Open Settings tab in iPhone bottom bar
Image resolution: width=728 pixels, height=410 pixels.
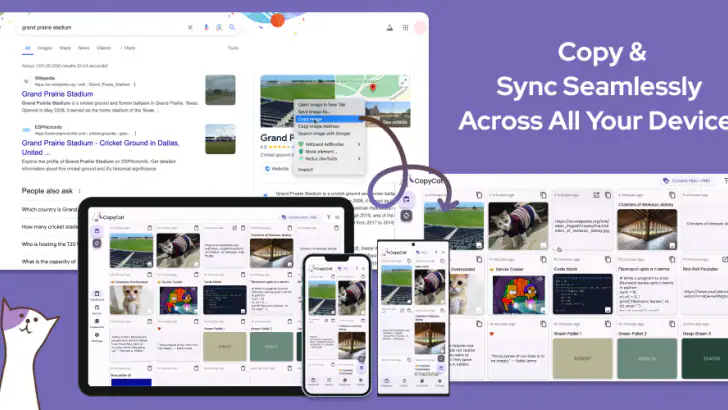pyautogui.click(x=360, y=382)
